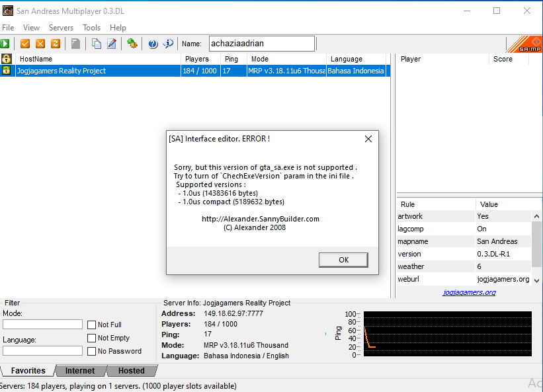Image resolution: width=543 pixels, height=392 pixels.
Task: Switch to the Favorites tab
Action: 28,371
